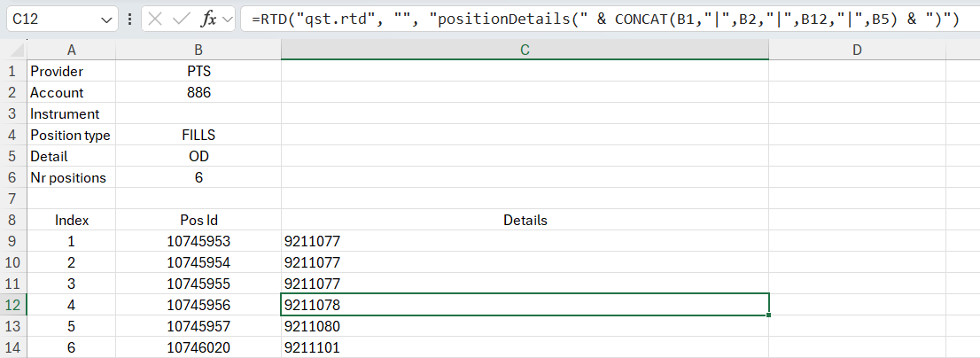Click the Cancel (X) icon in formula bar
Image resolution: width=980 pixels, height=358 pixels.
(x=156, y=19)
